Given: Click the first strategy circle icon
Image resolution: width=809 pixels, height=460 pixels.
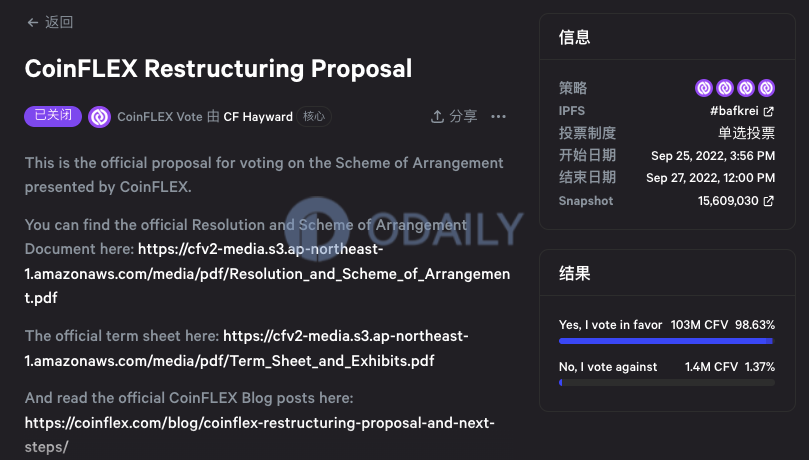Looking at the screenshot, I should coord(704,88).
